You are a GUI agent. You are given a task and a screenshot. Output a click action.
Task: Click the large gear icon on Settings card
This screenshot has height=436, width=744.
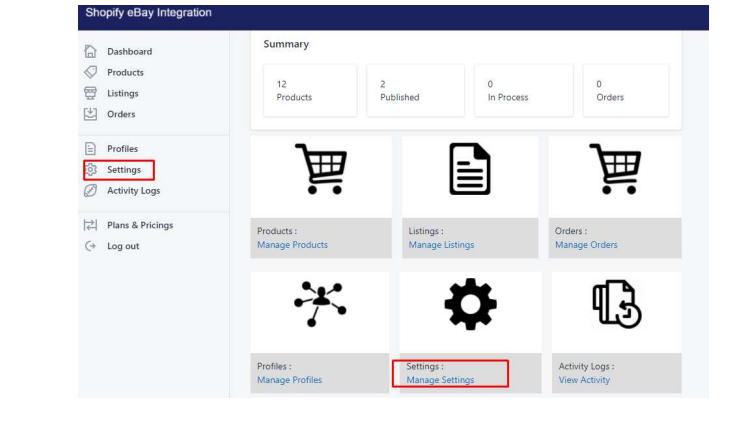pos(470,304)
